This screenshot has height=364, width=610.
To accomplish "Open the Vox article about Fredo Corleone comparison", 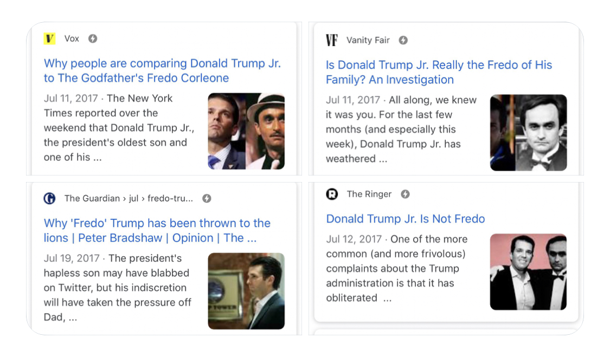I will point(162,70).
